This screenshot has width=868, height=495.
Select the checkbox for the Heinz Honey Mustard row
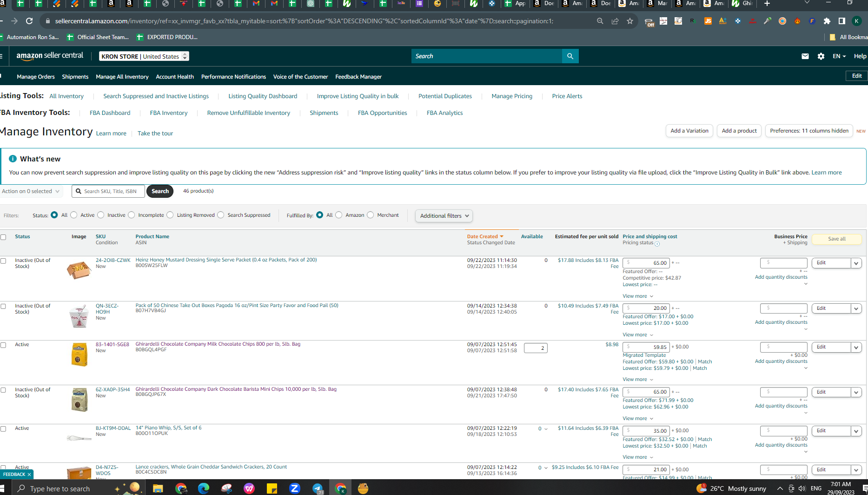pyautogui.click(x=3, y=261)
